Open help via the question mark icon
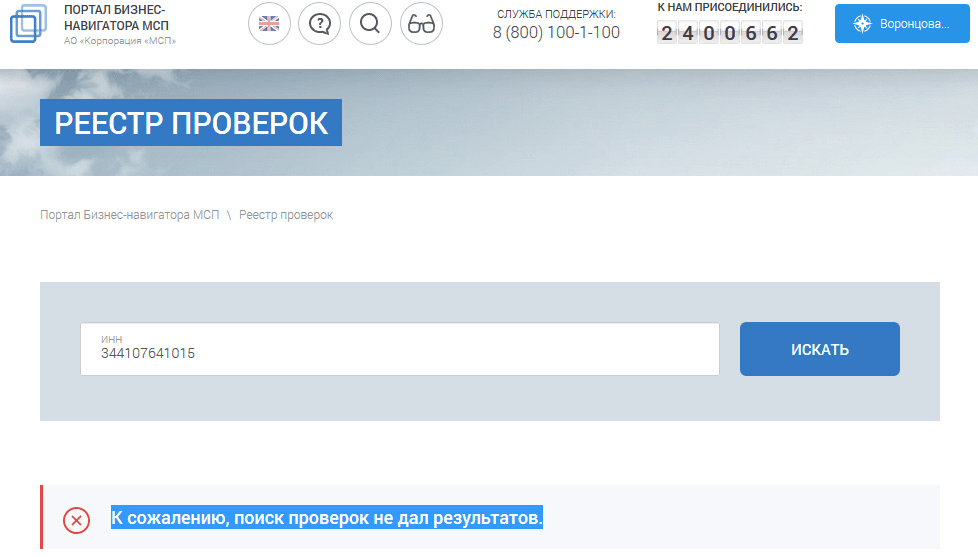The image size is (978, 557). click(320, 24)
